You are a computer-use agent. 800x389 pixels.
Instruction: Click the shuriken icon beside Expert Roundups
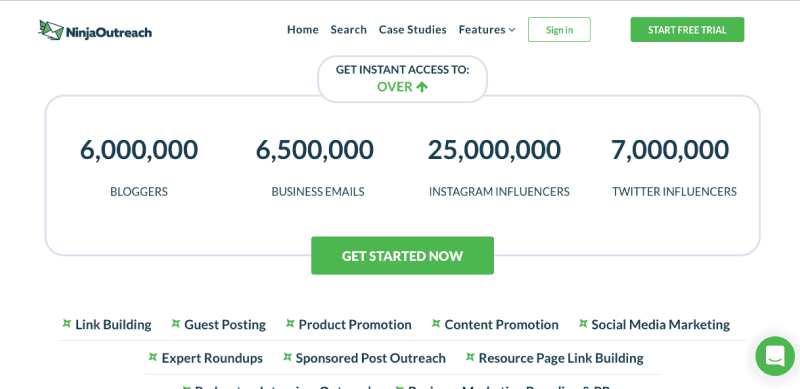[x=153, y=357]
